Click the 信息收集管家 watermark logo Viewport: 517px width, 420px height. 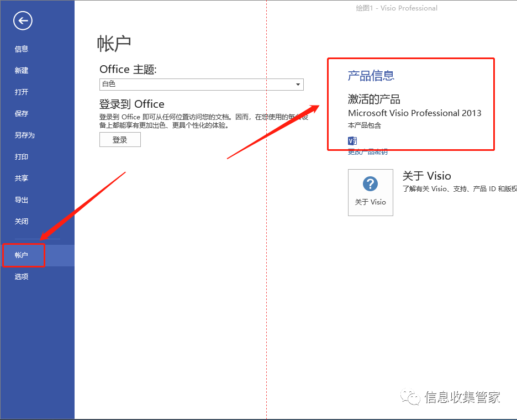tap(410, 397)
